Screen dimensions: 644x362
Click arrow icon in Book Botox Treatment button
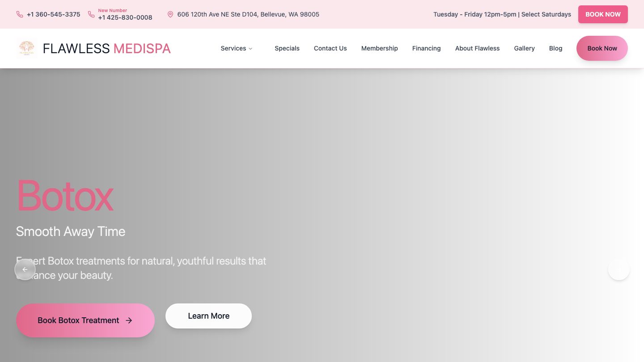[x=129, y=320]
